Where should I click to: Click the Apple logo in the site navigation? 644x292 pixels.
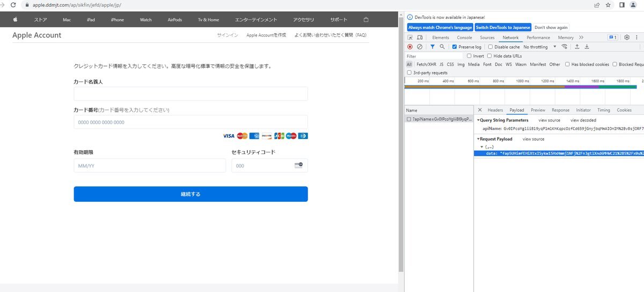click(16, 20)
